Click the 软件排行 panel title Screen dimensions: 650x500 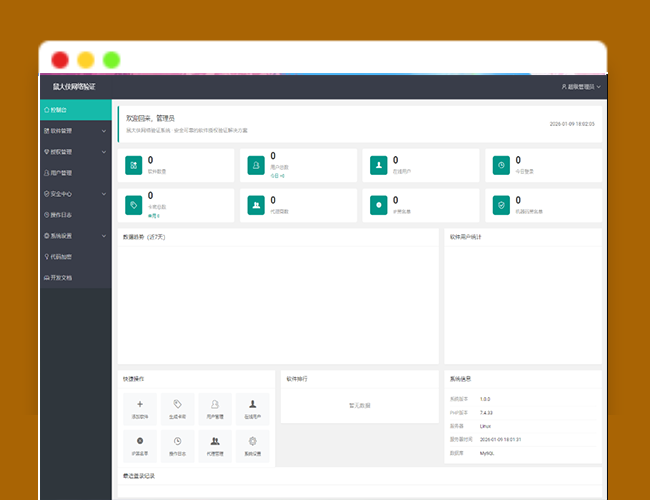click(297, 379)
